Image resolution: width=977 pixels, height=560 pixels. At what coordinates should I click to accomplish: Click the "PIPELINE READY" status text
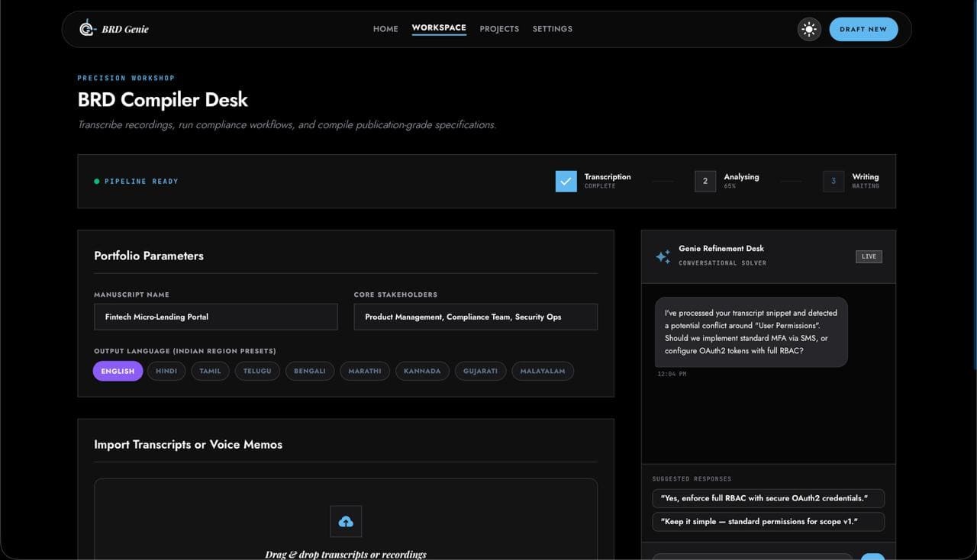[x=141, y=182]
